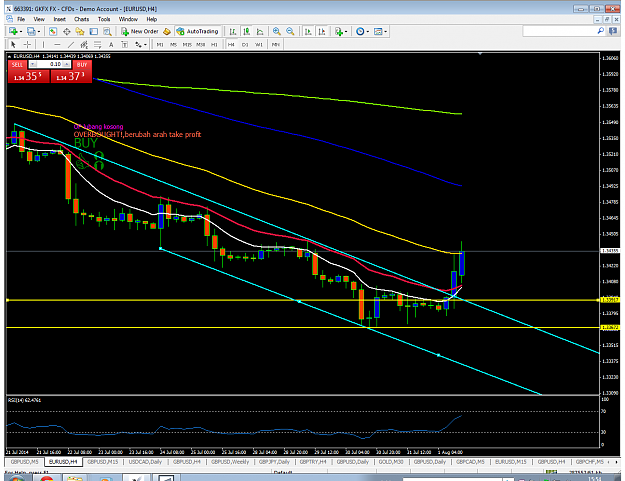Toggle chart shift icon

coord(322,31)
